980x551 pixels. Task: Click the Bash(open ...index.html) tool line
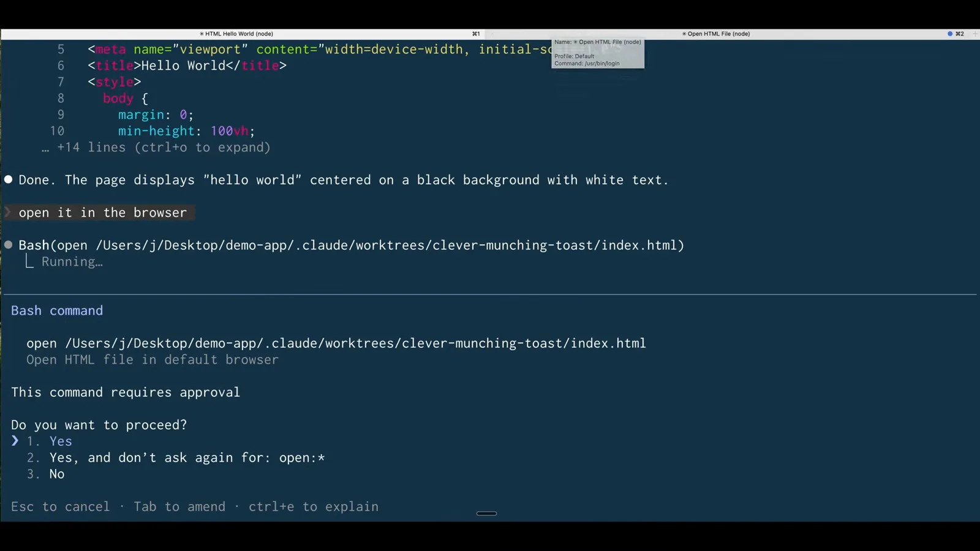352,246
